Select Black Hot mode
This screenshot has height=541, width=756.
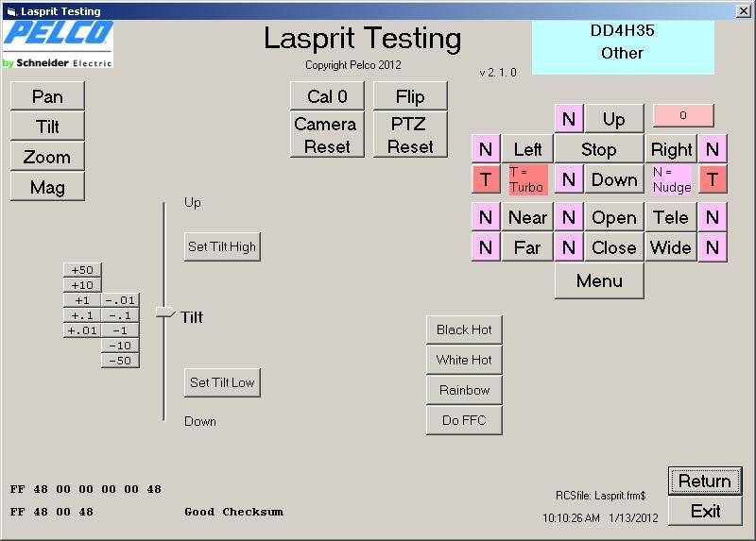[x=464, y=330]
